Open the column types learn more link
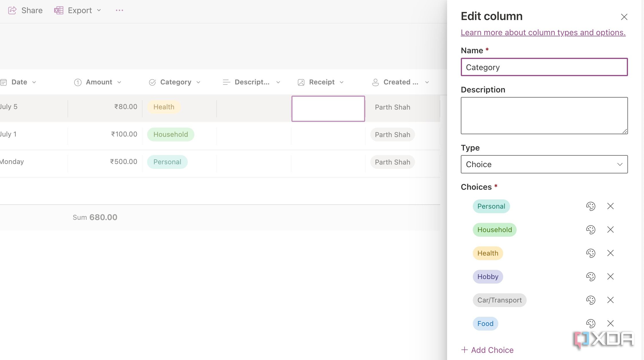644x360 pixels. tap(543, 33)
